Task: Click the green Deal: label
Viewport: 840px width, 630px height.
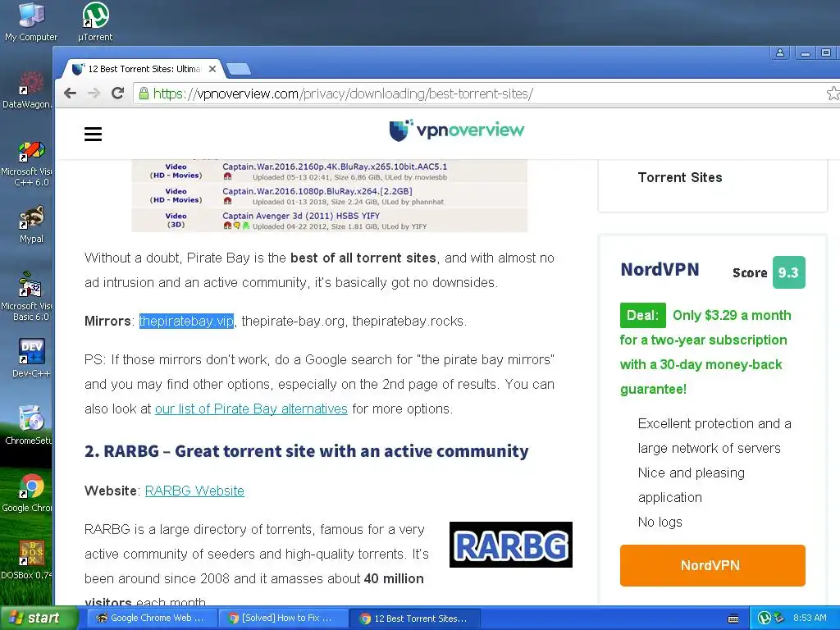Action: 643,315
